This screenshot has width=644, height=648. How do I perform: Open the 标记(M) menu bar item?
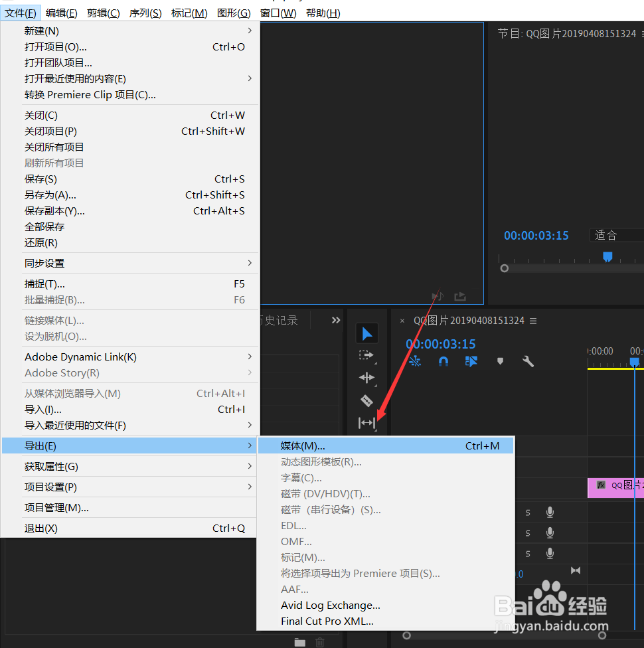pos(189,13)
